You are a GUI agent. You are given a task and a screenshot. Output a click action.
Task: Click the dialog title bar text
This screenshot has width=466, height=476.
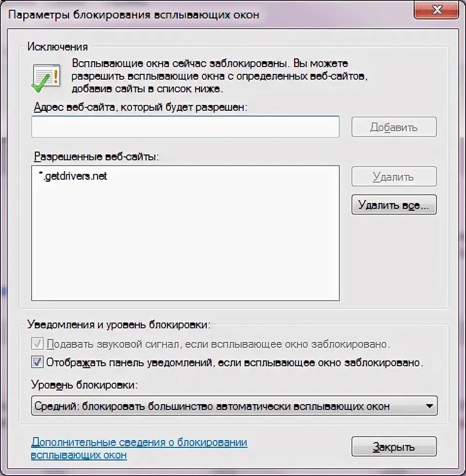[133, 15]
